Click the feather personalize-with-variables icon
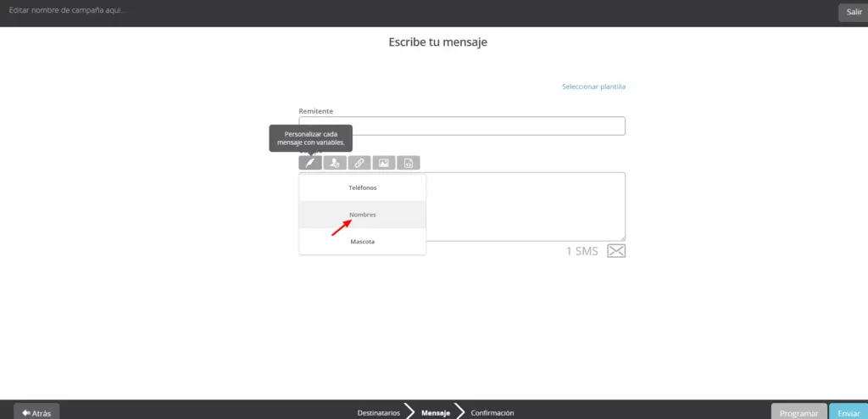 (310, 163)
